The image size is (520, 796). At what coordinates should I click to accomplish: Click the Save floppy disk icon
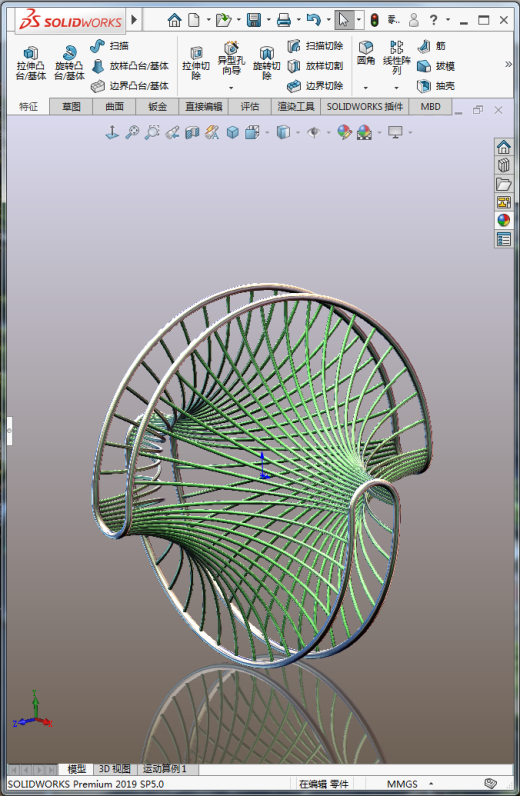coord(253,20)
